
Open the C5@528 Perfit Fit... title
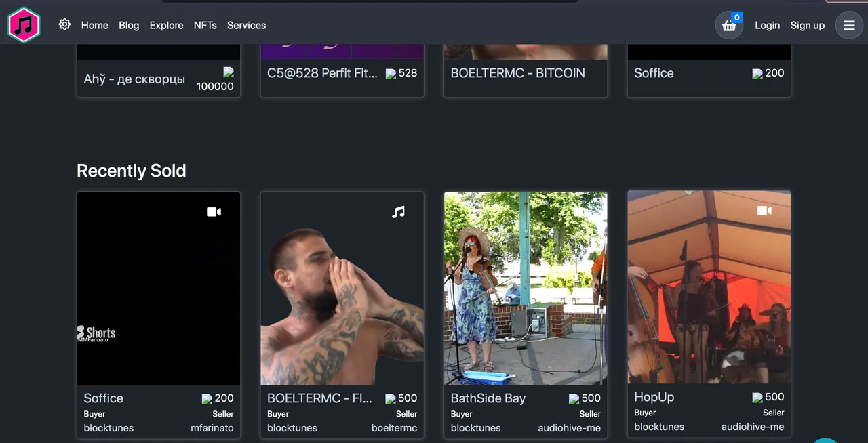tap(322, 73)
